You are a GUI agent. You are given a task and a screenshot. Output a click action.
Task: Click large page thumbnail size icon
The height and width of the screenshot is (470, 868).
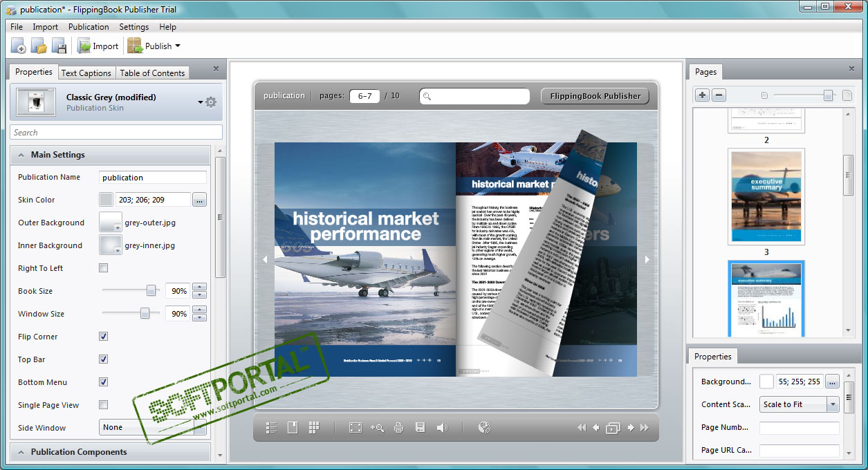coord(847,95)
